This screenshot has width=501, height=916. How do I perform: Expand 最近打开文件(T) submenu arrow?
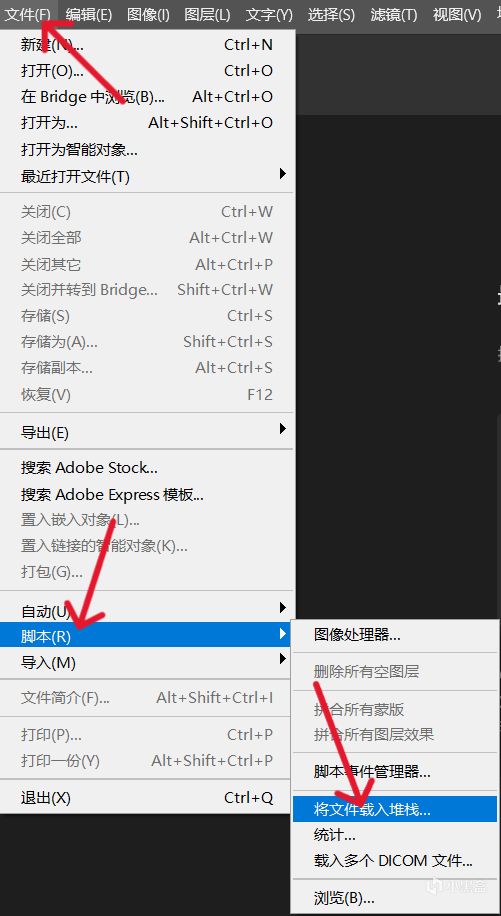tap(283, 174)
